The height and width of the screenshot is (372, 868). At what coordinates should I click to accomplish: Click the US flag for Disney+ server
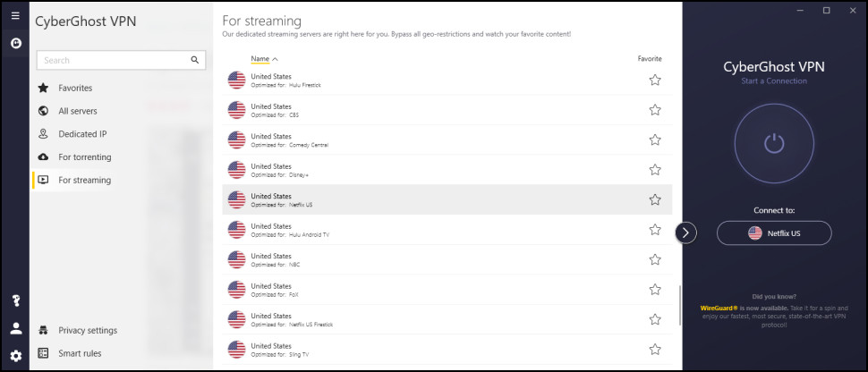(236, 170)
